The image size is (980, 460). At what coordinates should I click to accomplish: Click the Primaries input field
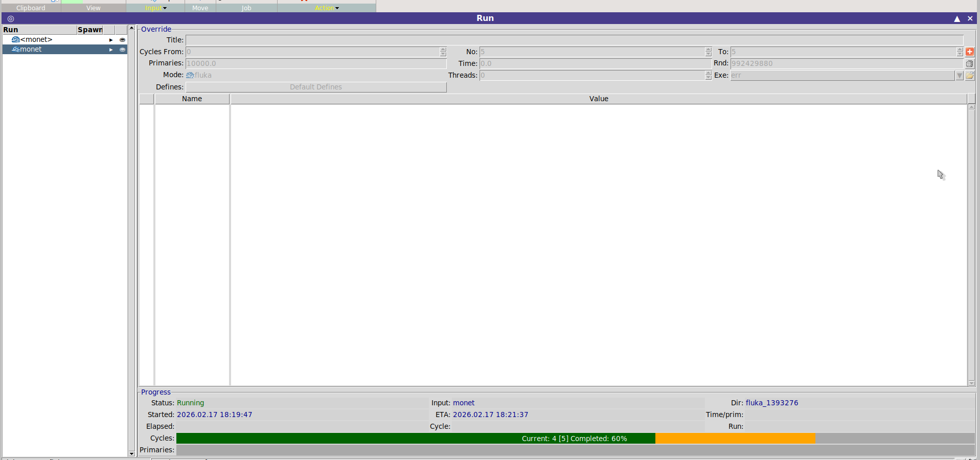click(x=316, y=63)
